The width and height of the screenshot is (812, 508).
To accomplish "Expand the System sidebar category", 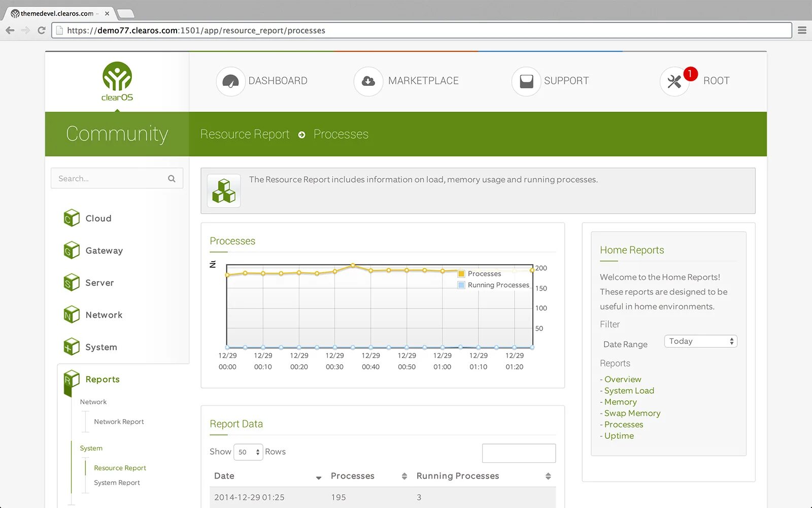I will 101,347.
